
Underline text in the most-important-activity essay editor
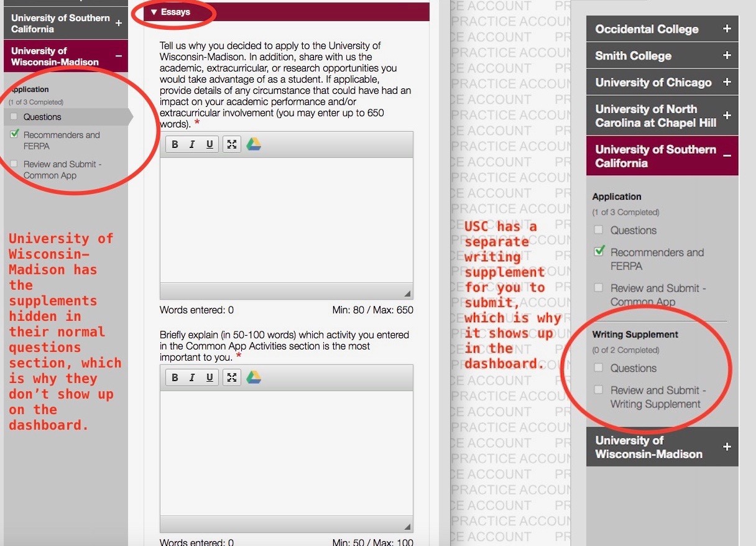tap(210, 377)
